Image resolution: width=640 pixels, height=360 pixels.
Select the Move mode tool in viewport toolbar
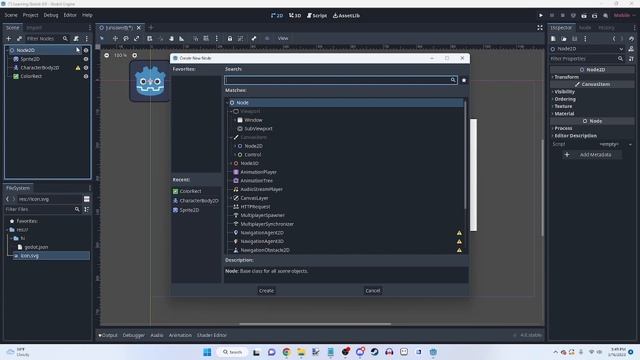(115, 38)
